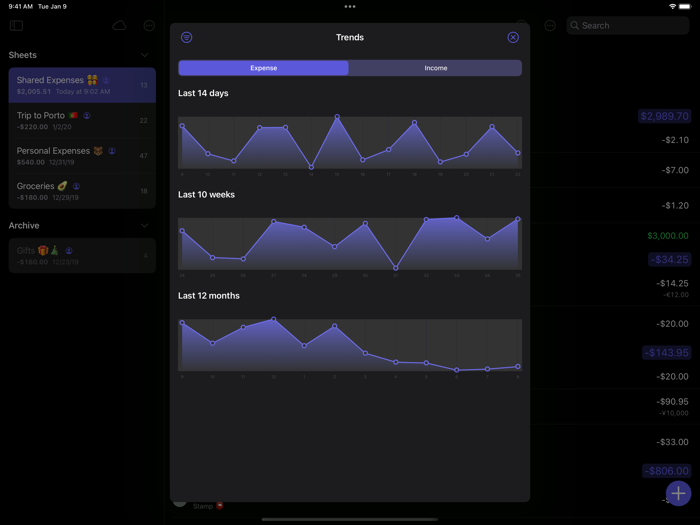Click the Last 10 weeks heading
The image size is (700, 525).
[206, 195]
